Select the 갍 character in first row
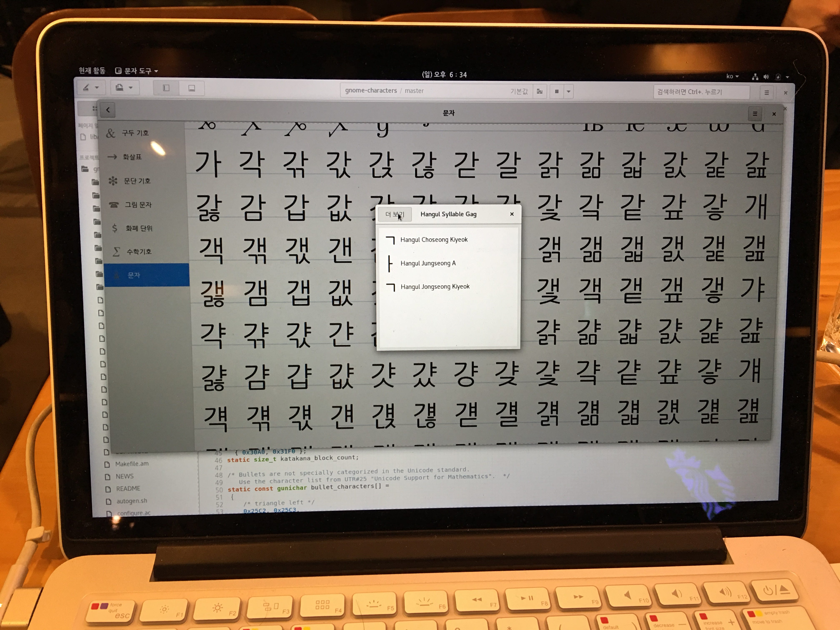840x630 pixels. click(716, 165)
